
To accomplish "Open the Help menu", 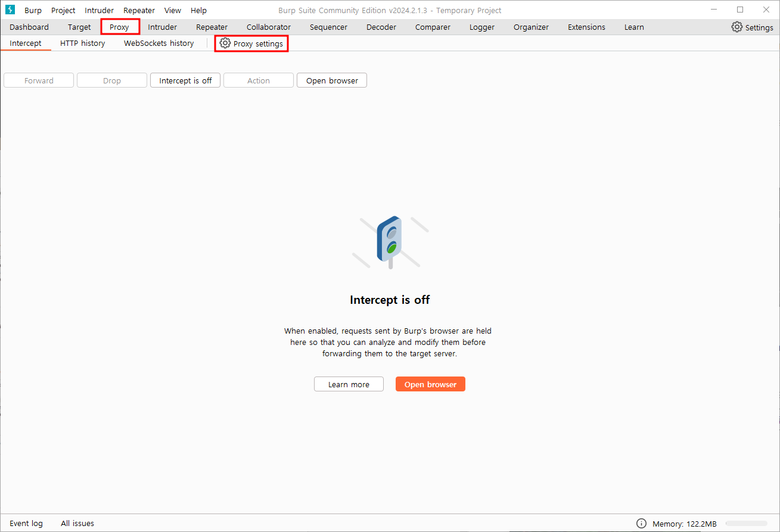I will (198, 10).
